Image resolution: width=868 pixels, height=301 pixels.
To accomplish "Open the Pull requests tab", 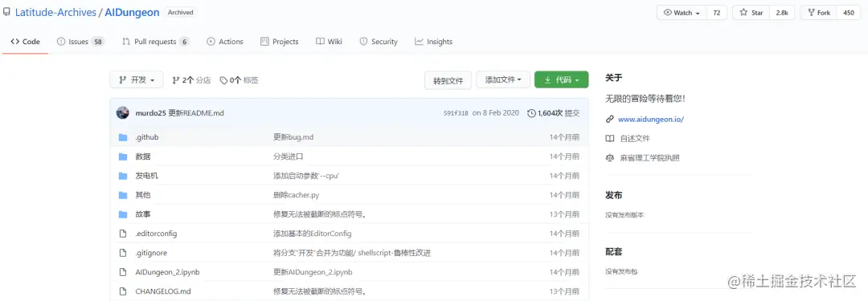I will coord(156,42).
